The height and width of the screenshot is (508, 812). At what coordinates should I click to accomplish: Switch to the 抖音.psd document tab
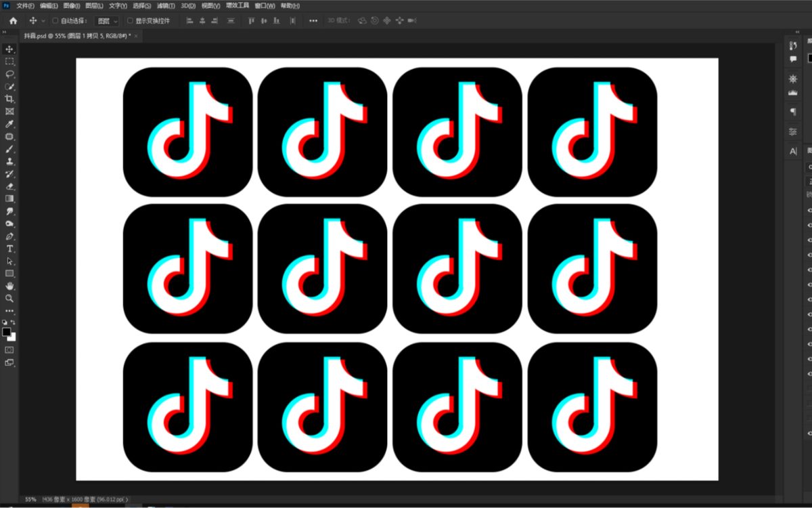coord(77,35)
